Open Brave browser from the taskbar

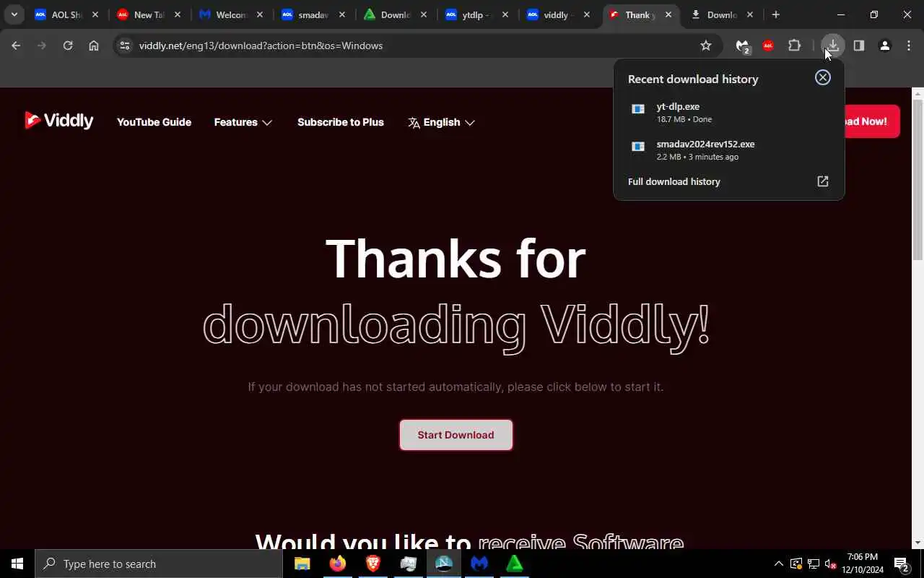pyautogui.click(x=373, y=564)
